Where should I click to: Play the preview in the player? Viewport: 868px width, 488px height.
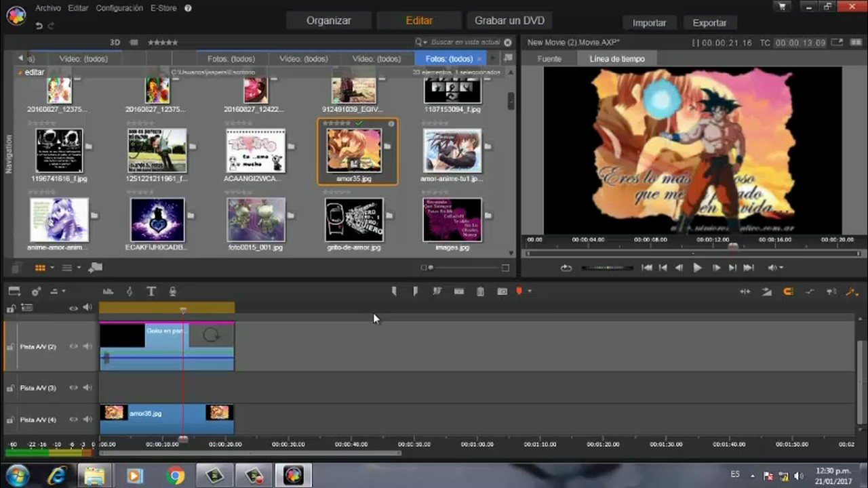click(x=697, y=268)
